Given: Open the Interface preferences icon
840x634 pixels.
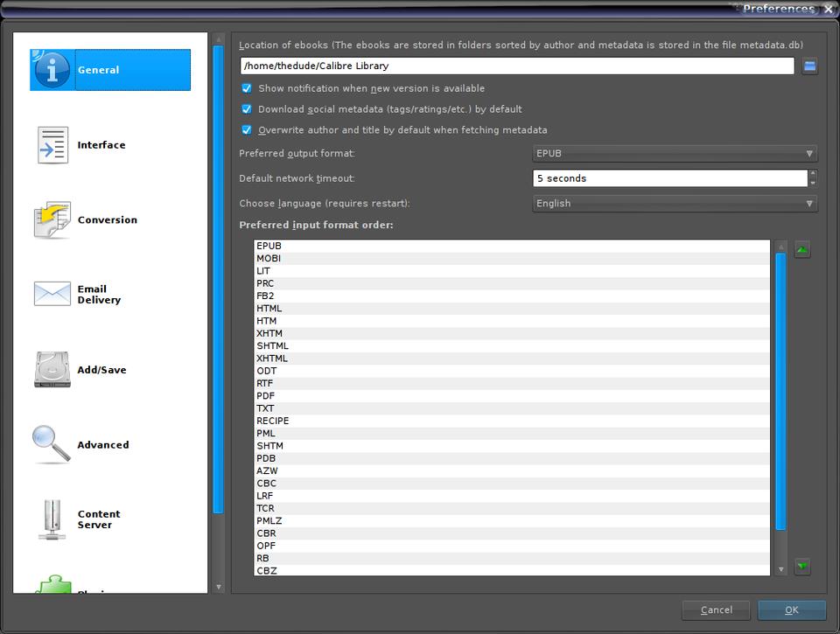Looking at the screenshot, I should coord(52,145).
